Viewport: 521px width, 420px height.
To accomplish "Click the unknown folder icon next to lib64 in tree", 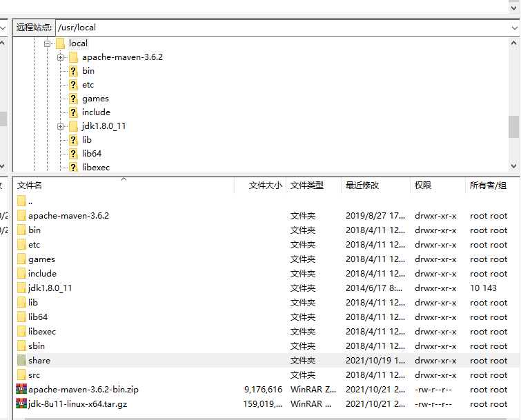I will 73,154.
